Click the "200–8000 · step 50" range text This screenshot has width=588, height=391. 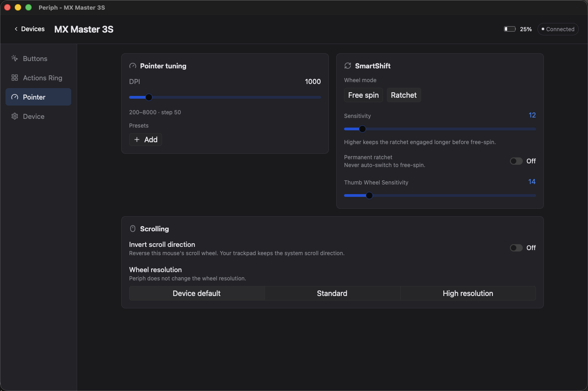pyautogui.click(x=155, y=112)
